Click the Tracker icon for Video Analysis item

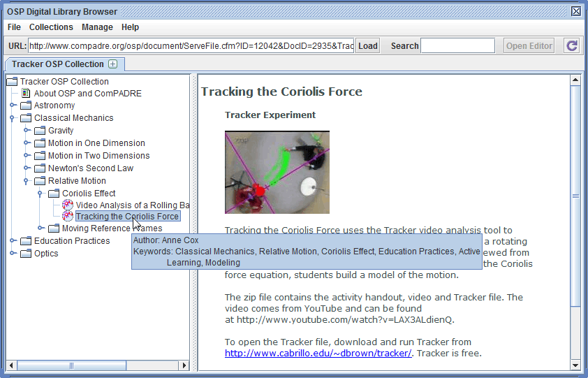pyautogui.click(x=68, y=205)
